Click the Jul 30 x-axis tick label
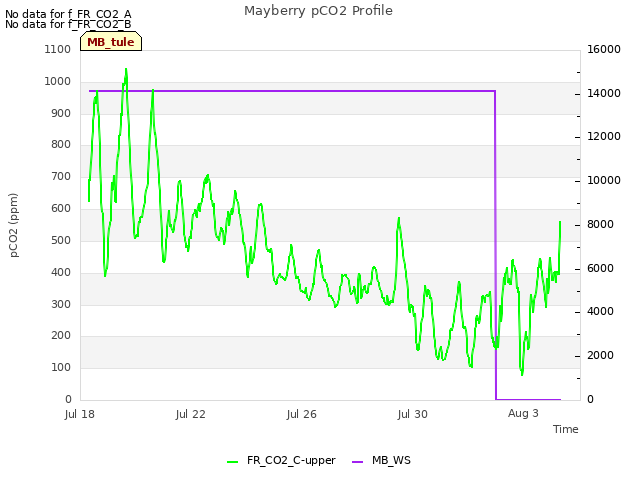This screenshot has height=480, width=640. (x=413, y=414)
